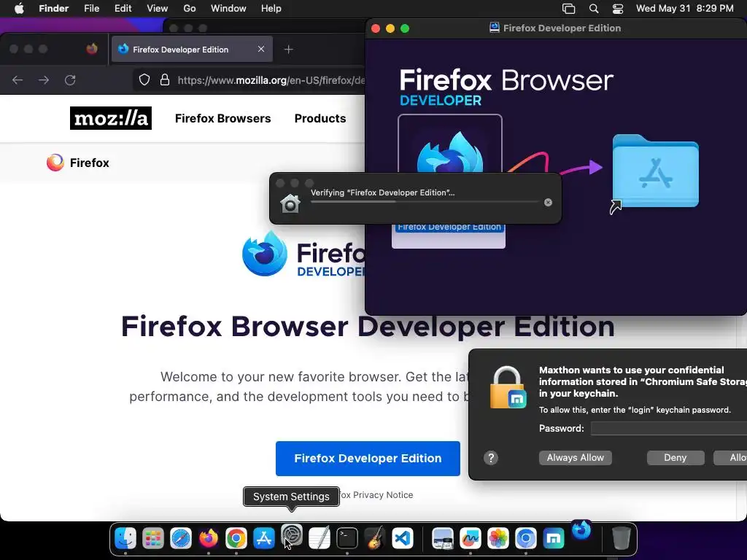Open the Go menu
The width and height of the screenshot is (747, 560).
pos(190,9)
